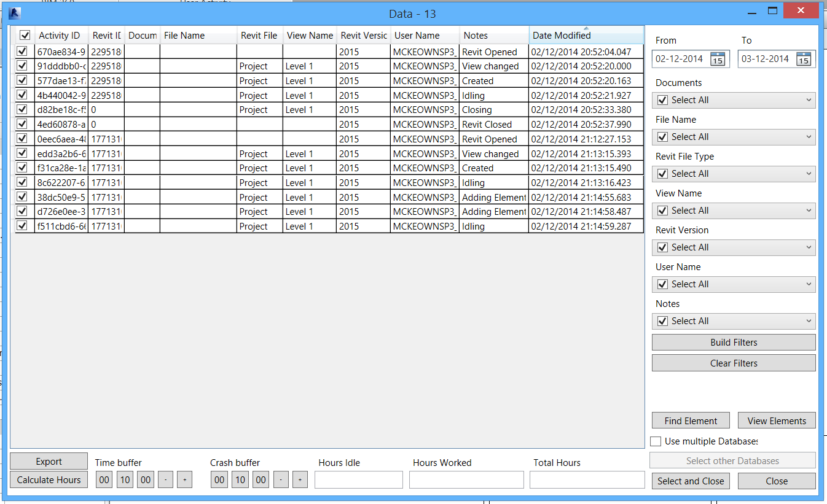Click the Revit icon in the title bar
Image resolution: width=827 pixels, height=504 pixels.
pyautogui.click(x=15, y=13)
